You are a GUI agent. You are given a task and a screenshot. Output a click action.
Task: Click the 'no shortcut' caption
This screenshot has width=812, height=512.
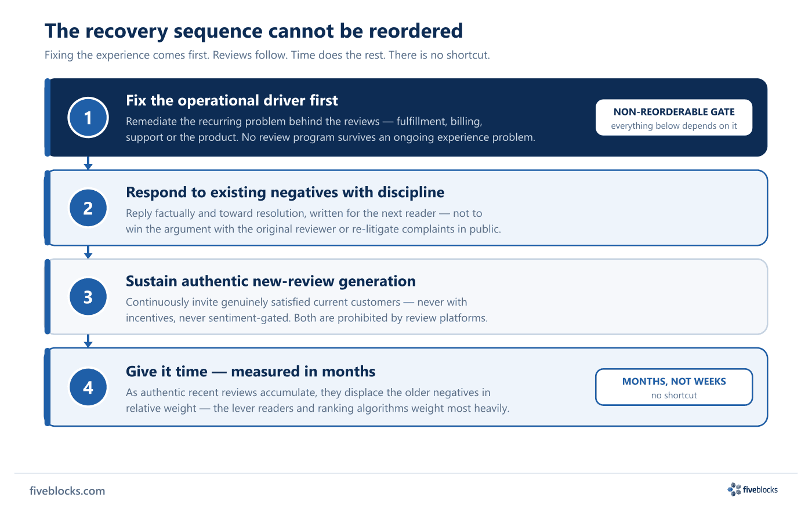coord(674,395)
